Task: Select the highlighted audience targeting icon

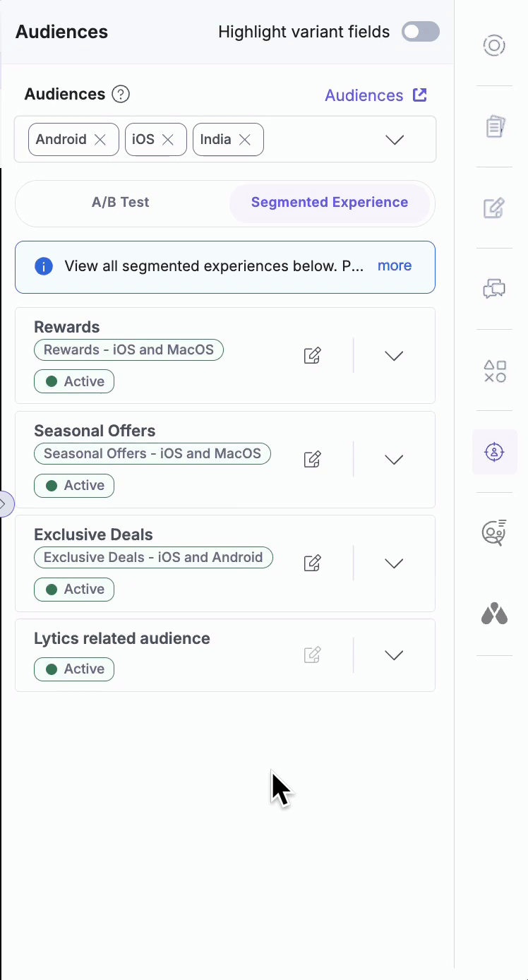Action: pyautogui.click(x=494, y=452)
